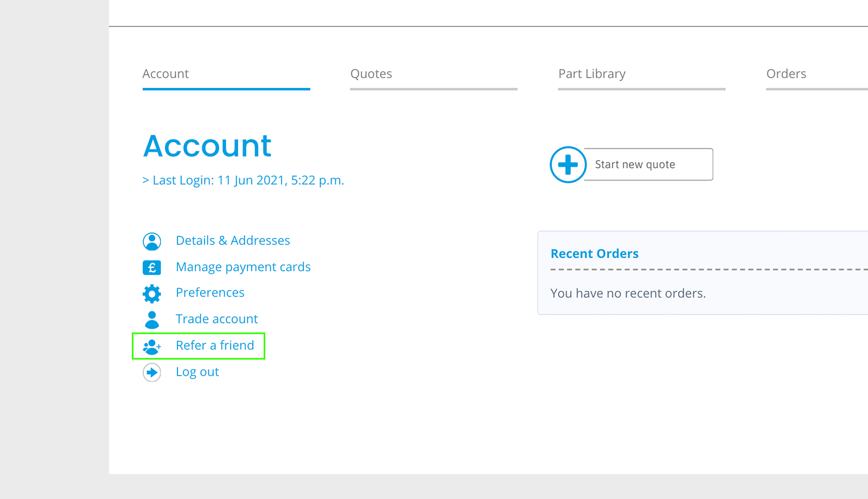
Task: Open the Orders tab
Action: pos(786,74)
